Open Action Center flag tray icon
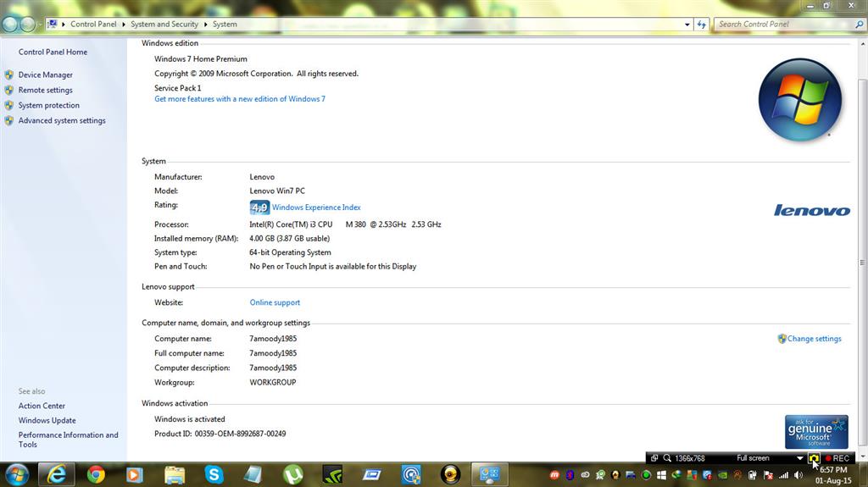 pos(768,475)
